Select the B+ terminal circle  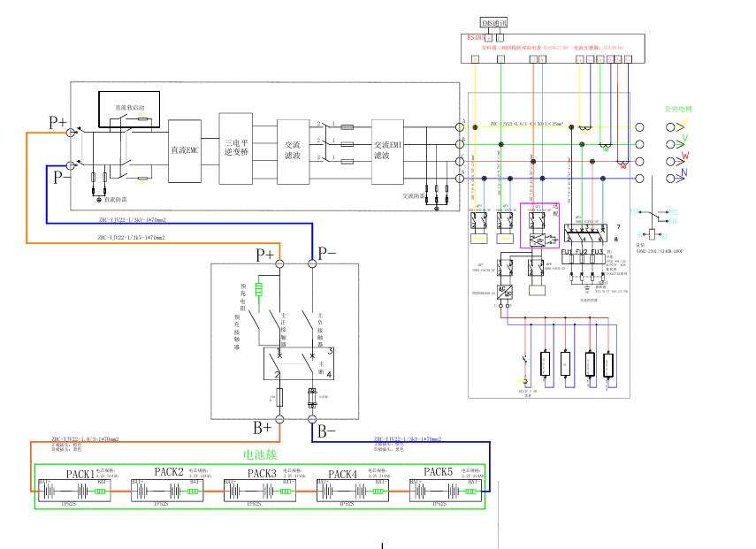pos(279,419)
